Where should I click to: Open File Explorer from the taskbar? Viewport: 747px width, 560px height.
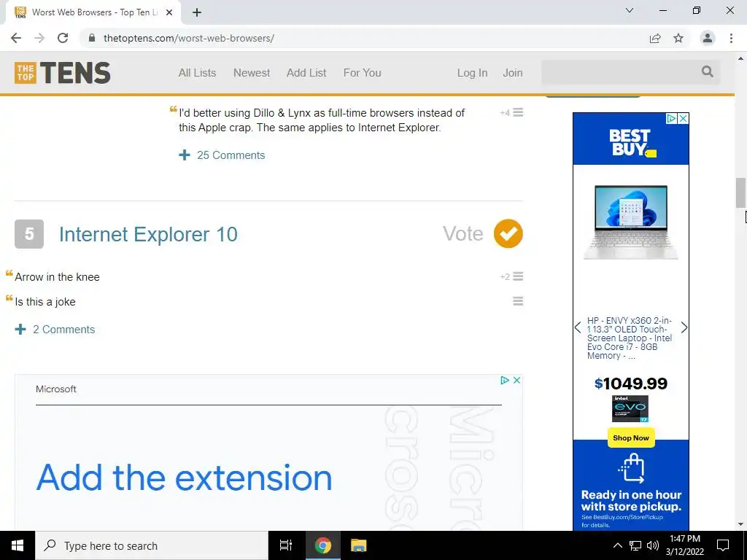[x=358, y=545]
